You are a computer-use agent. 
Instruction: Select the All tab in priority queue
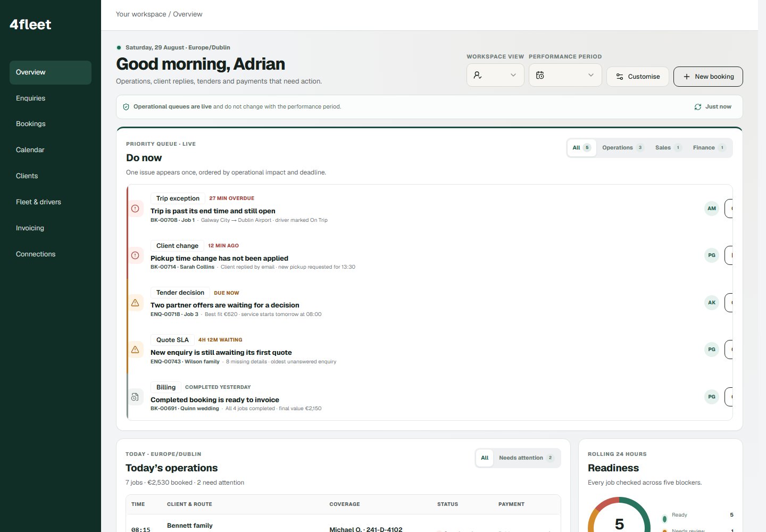click(581, 148)
